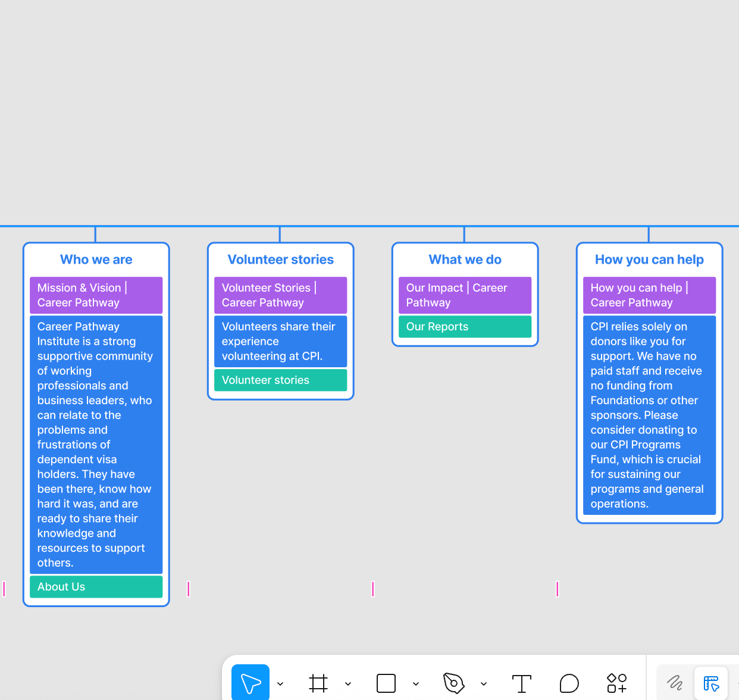The height and width of the screenshot is (700, 739).
Task: Click 'Volunteer Stories | Career Pathway' purple block
Action: point(281,295)
